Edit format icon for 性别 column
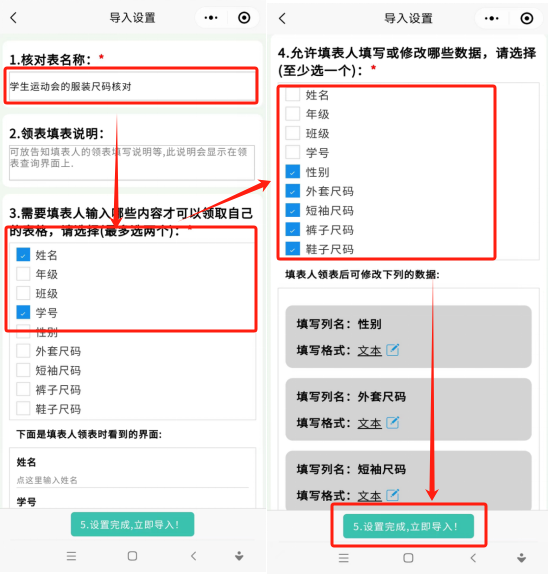The height and width of the screenshot is (574, 548). pyautogui.click(x=393, y=350)
